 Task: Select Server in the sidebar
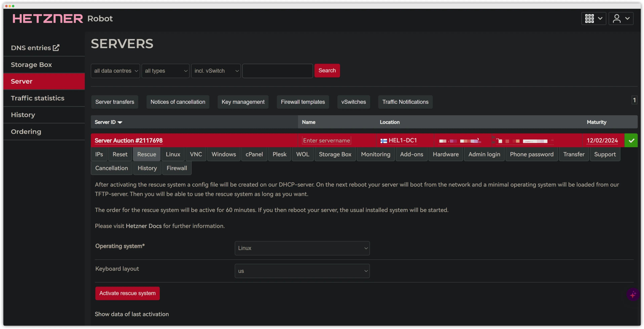[x=44, y=81]
